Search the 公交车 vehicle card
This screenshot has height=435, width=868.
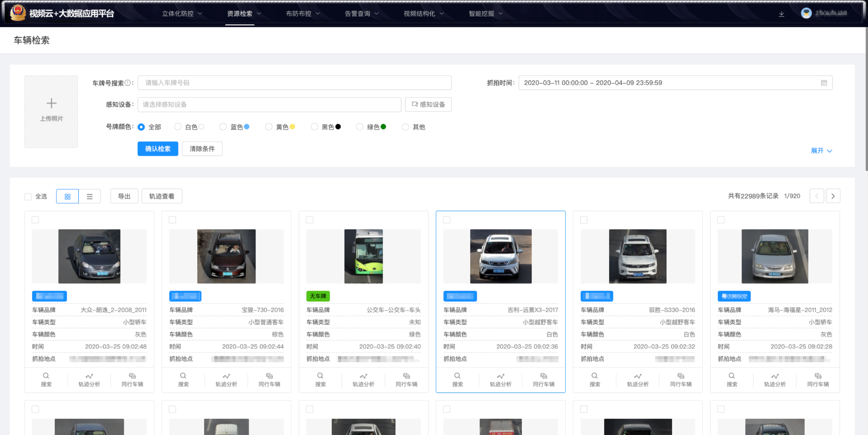pyautogui.click(x=320, y=380)
